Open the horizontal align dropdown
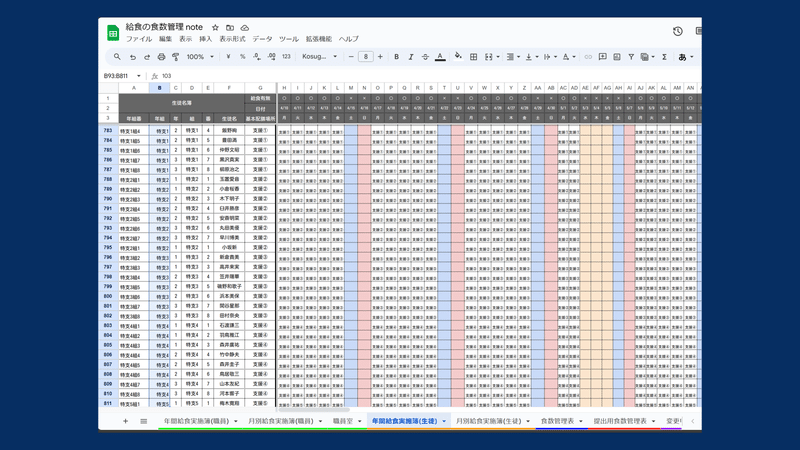Image resolution: width=800 pixels, height=450 pixels. 512,57
